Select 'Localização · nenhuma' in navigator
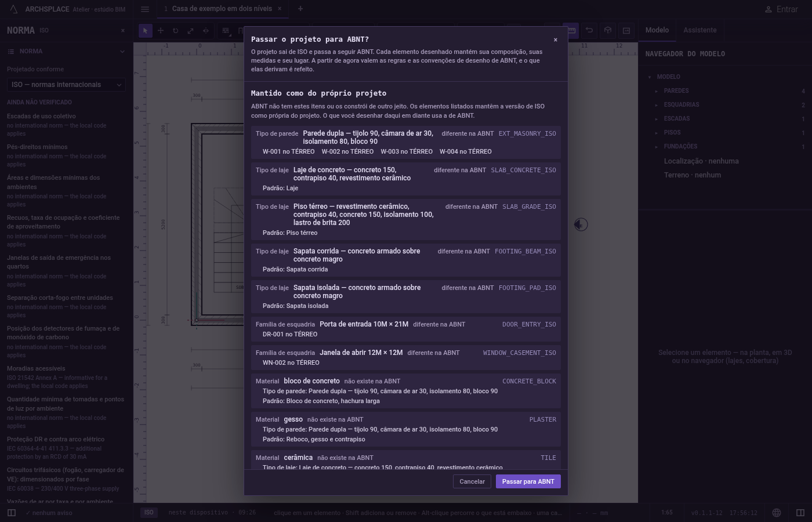 701,161
